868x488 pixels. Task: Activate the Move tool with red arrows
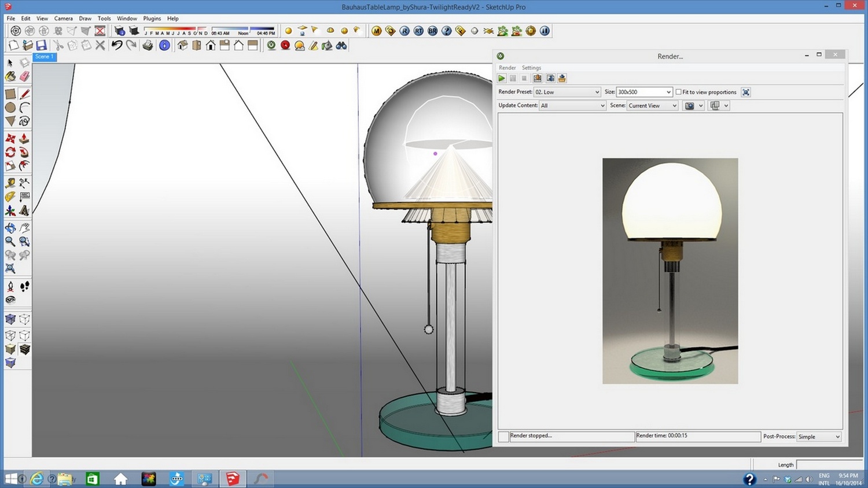tap(10, 138)
